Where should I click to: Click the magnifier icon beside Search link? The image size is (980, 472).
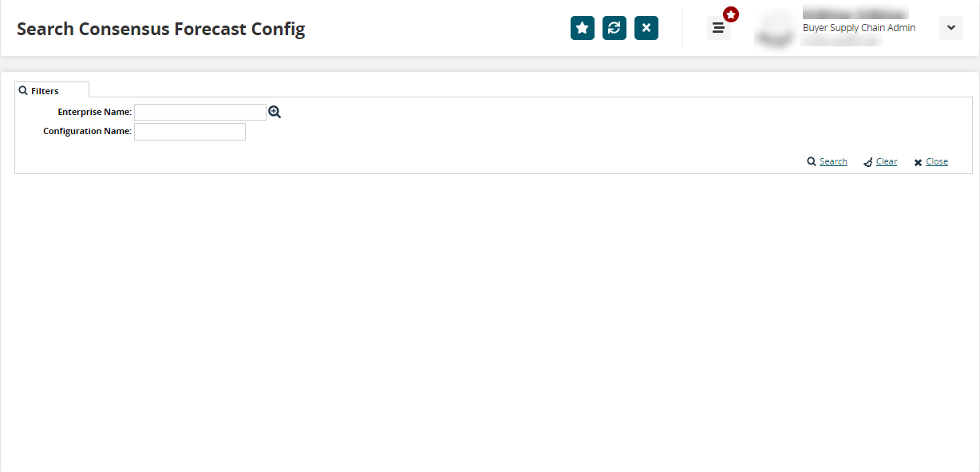click(x=812, y=162)
